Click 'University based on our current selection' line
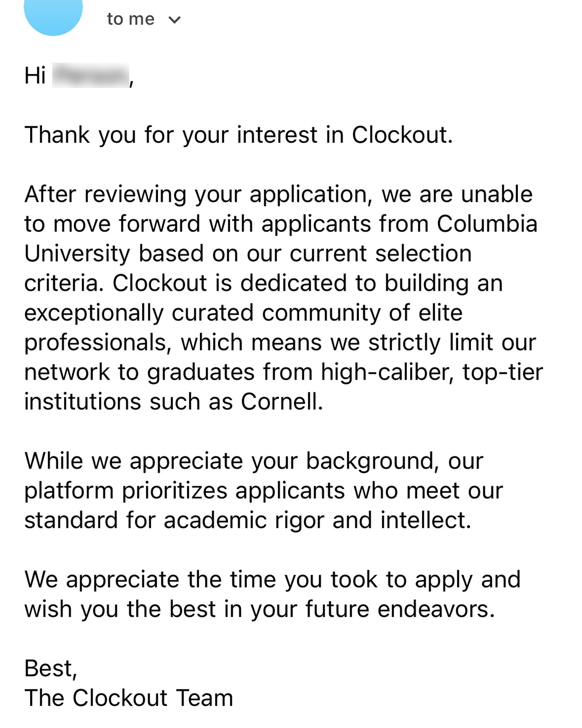This screenshot has width=582, height=728. coord(248,254)
